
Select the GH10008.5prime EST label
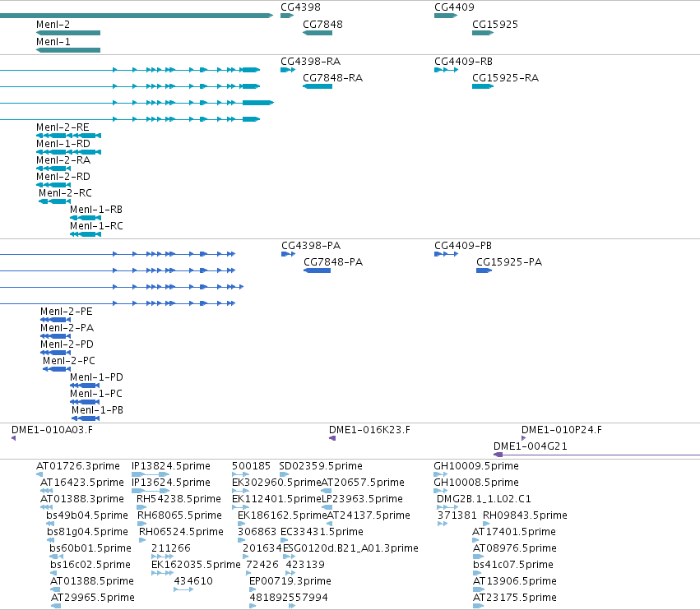point(476,483)
